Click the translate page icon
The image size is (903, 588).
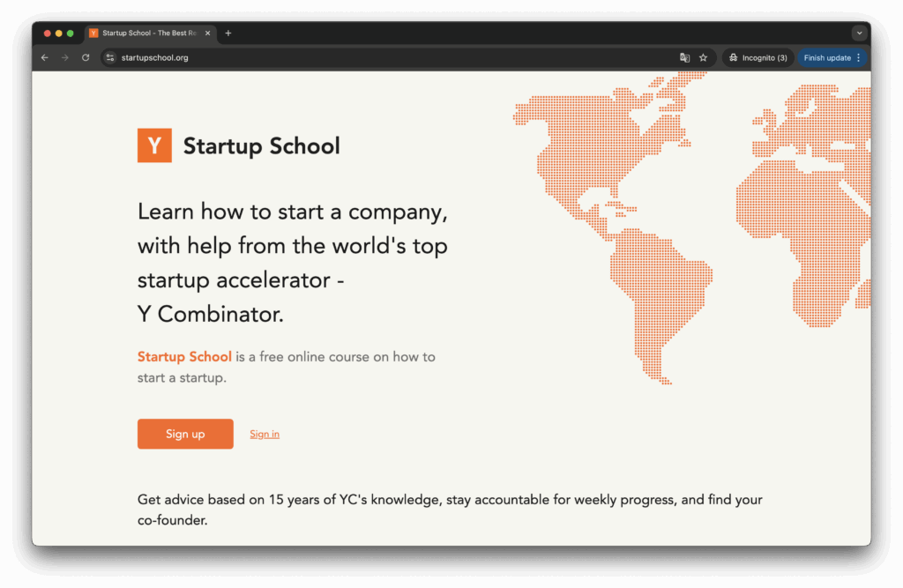[x=684, y=57]
